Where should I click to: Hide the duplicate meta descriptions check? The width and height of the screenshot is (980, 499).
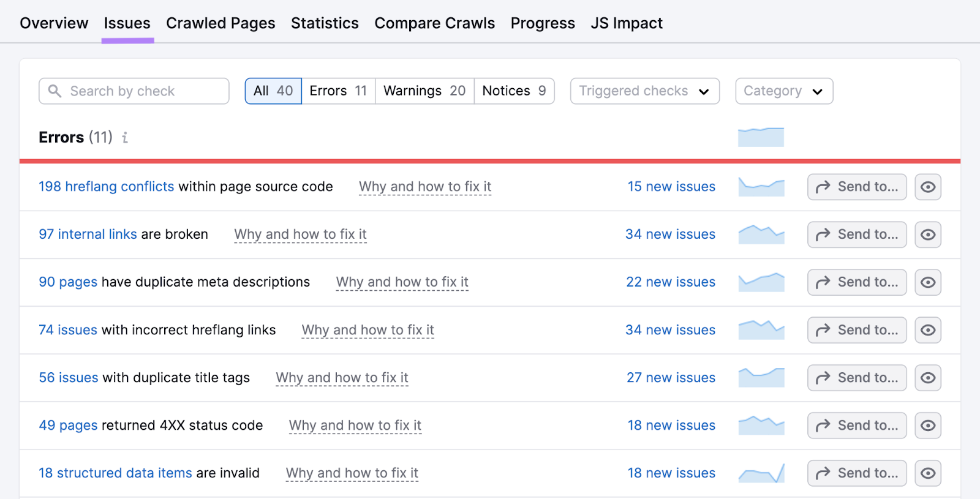[928, 282]
